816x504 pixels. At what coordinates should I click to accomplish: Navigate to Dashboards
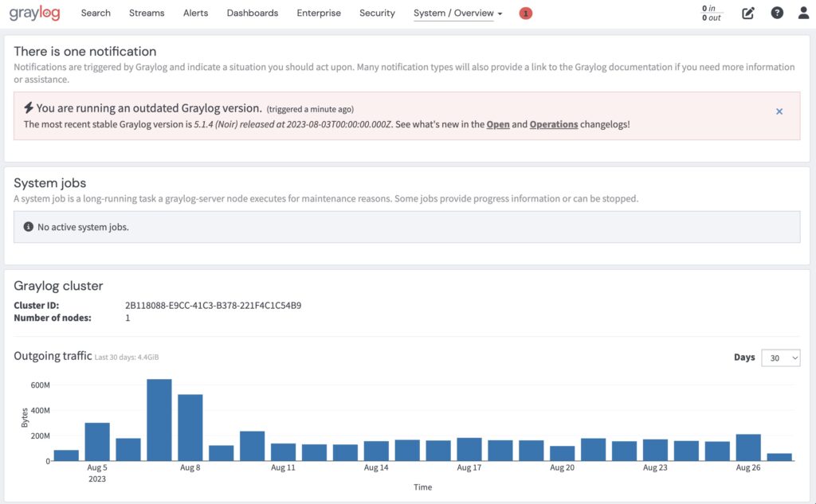coord(253,13)
